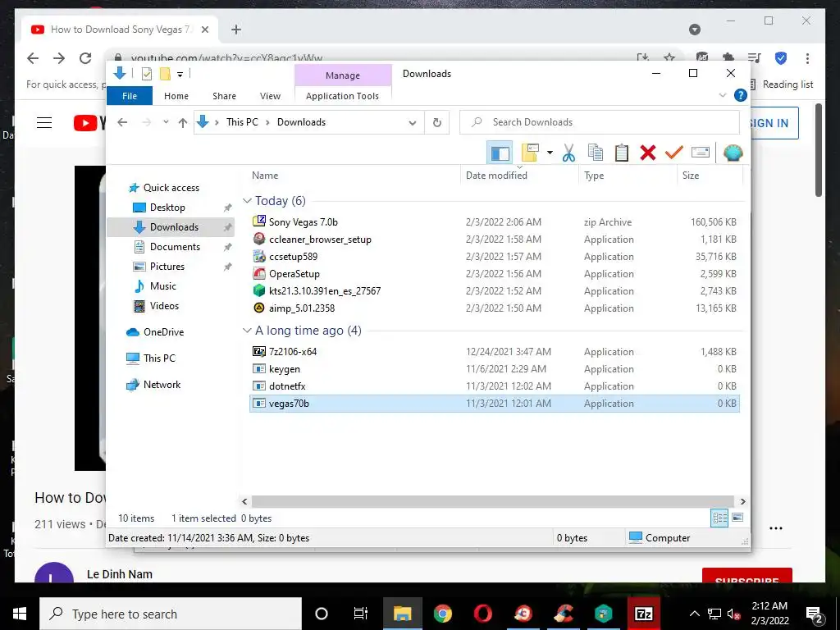Click This PC in the address breadcrumb
This screenshot has width=840, height=630.
point(242,122)
